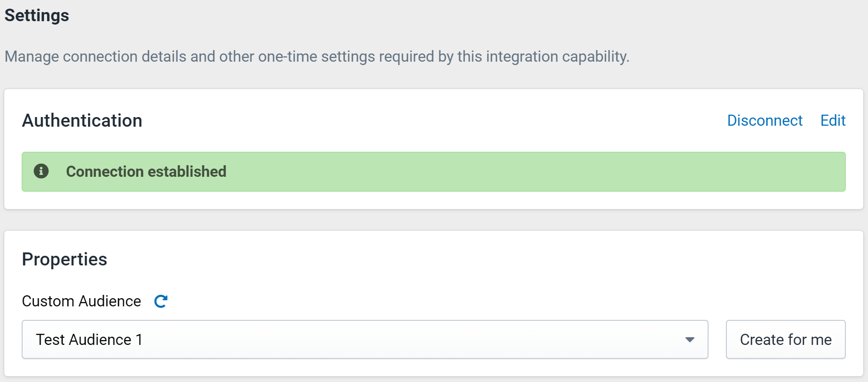The width and height of the screenshot is (868, 382).
Task: Click the Settings page heading
Action: pyautogui.click(x=37, y=15)
